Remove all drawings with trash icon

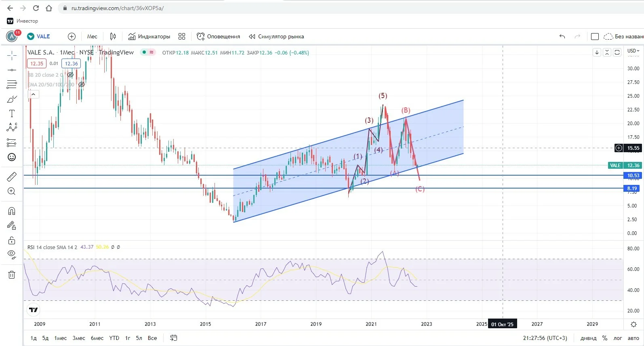tap(12, 275)
